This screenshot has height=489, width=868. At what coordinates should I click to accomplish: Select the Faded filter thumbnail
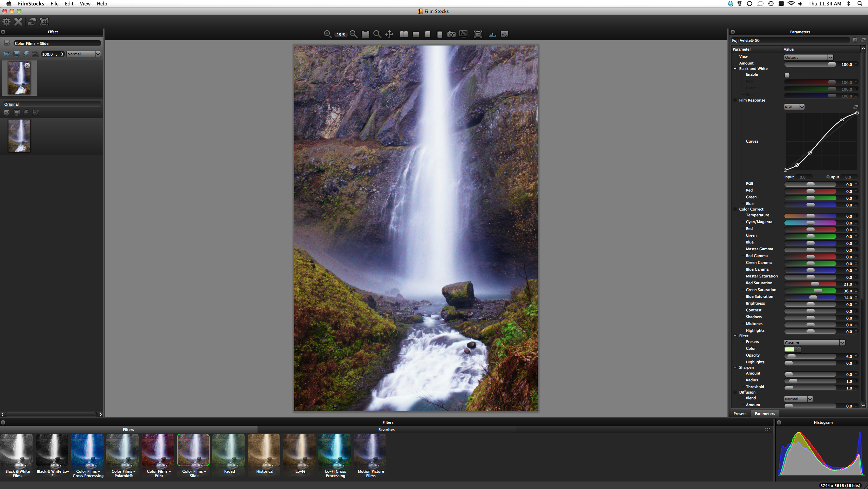(x=229, y=450)
